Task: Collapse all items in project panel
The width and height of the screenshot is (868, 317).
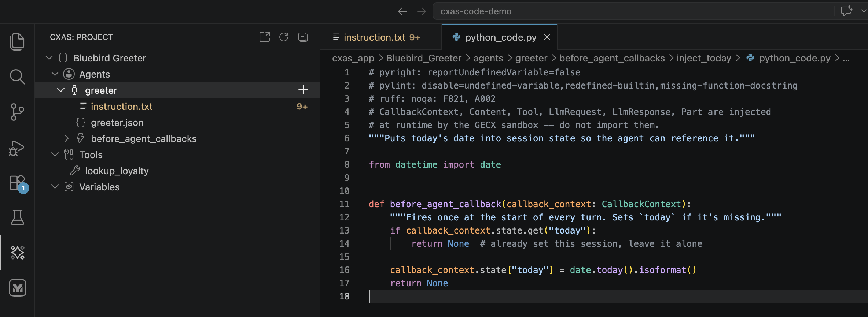Action: pyautogui.click(x=303, y=37)
